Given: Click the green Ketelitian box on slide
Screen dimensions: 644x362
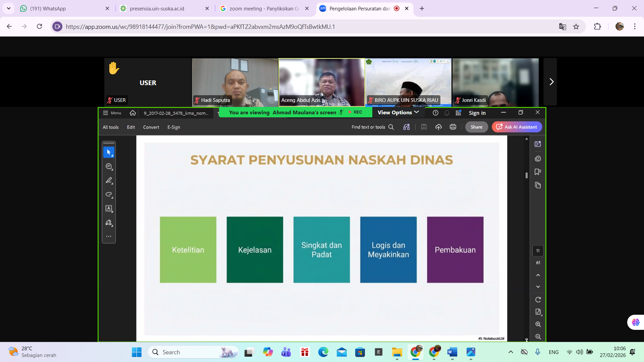Looking at the screenshot, I should pos(188,250).
